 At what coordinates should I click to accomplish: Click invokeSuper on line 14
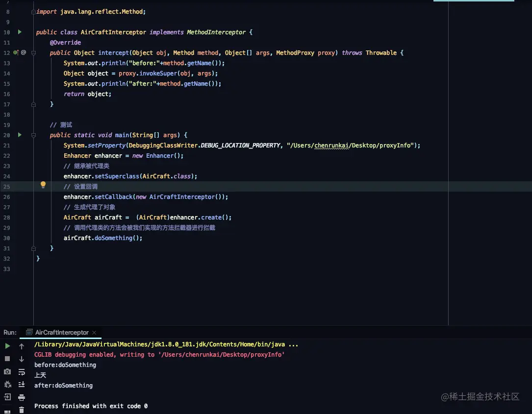[158, 73]
